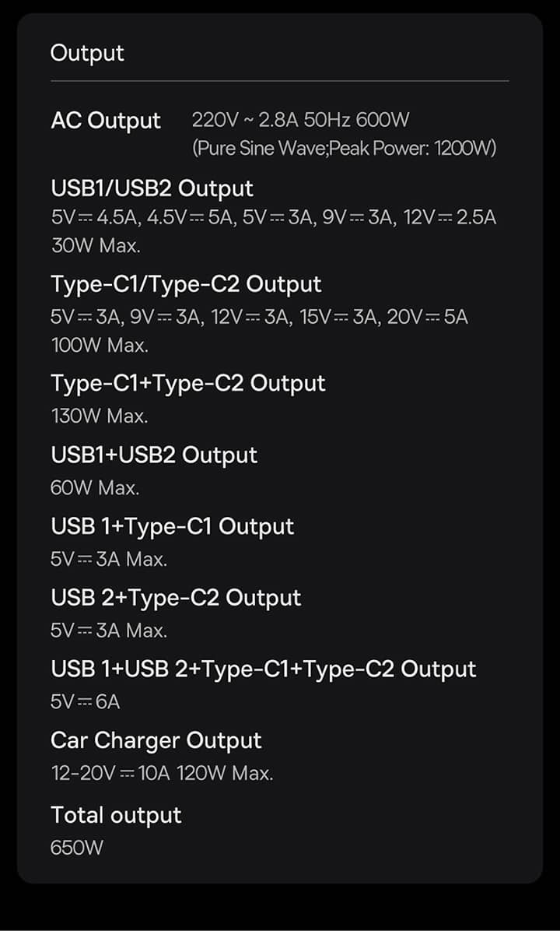Click the 100W Max. text
This screenshot has width=560, height=931.
(x=100, y=344)
